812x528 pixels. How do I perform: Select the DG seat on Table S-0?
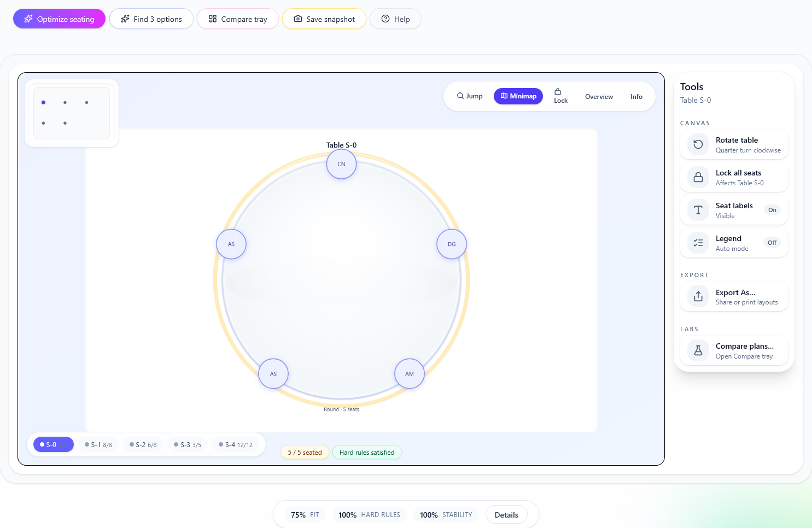click(x=452, y=244)
